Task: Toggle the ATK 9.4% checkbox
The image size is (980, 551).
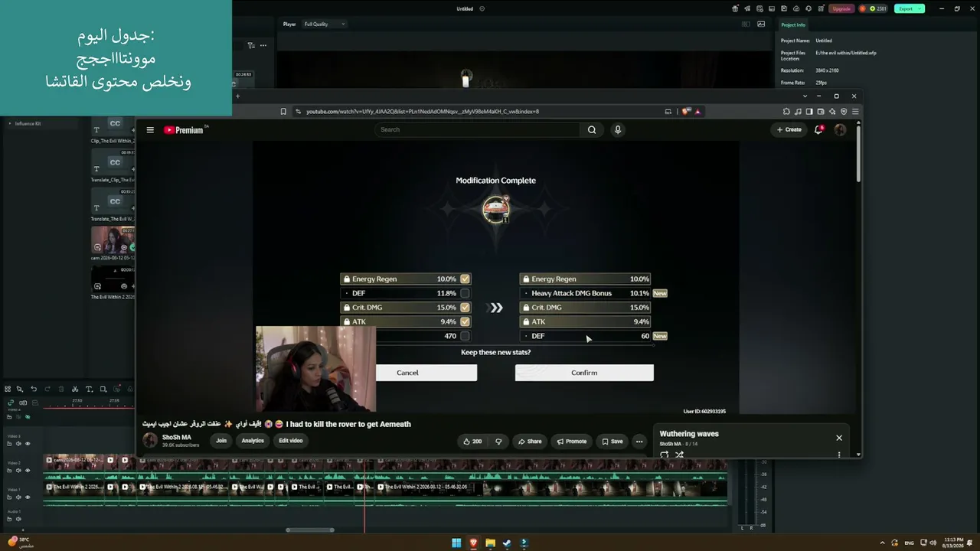Action: tap(465, 322)
